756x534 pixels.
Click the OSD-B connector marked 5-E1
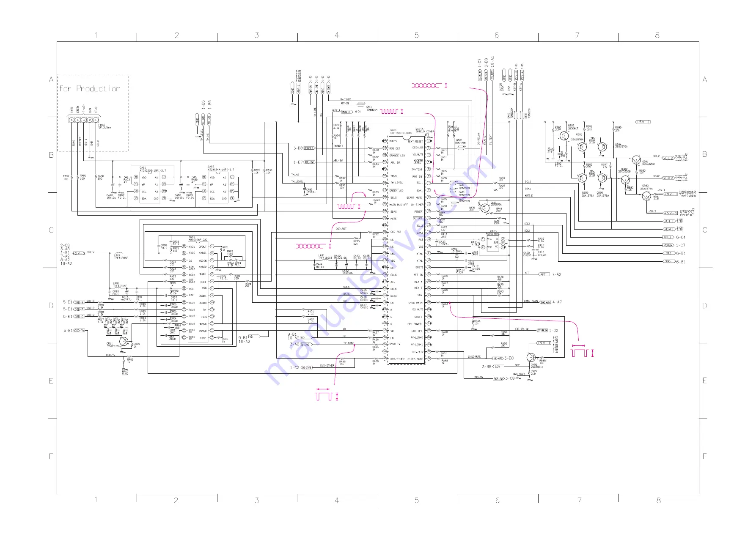79,302
